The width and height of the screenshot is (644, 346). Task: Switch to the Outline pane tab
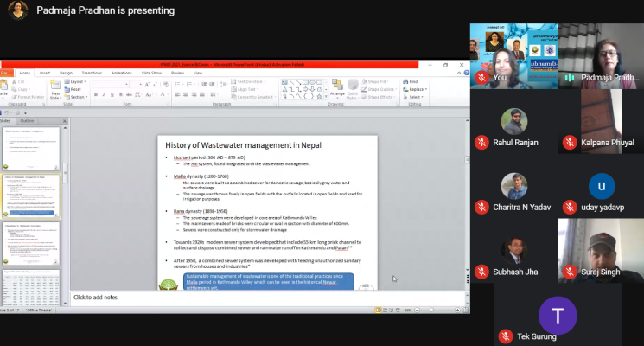click(28, 120)
